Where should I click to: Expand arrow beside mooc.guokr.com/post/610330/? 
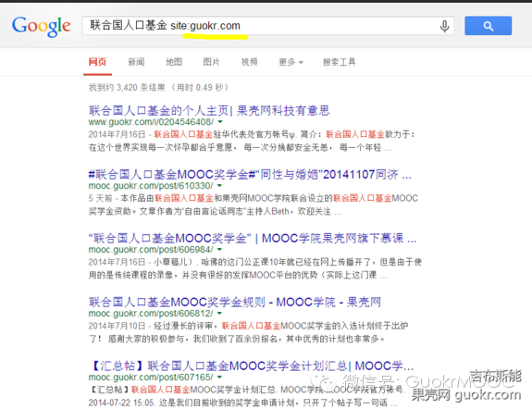tap(219, 185)
